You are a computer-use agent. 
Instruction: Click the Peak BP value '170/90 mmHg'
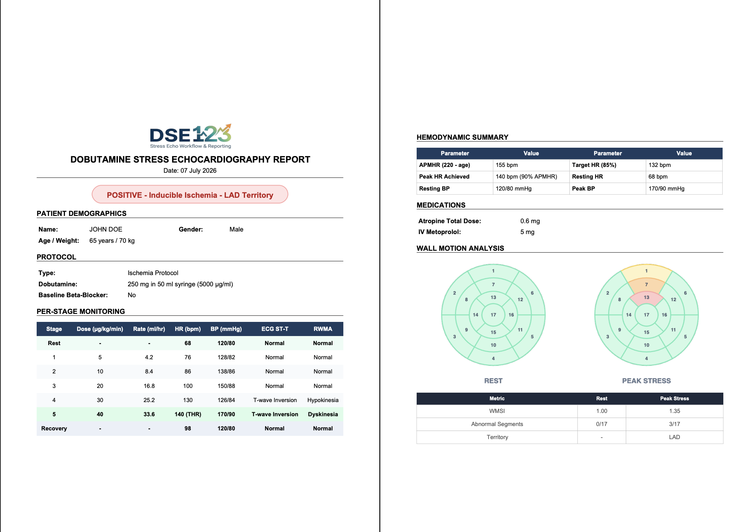666,188
